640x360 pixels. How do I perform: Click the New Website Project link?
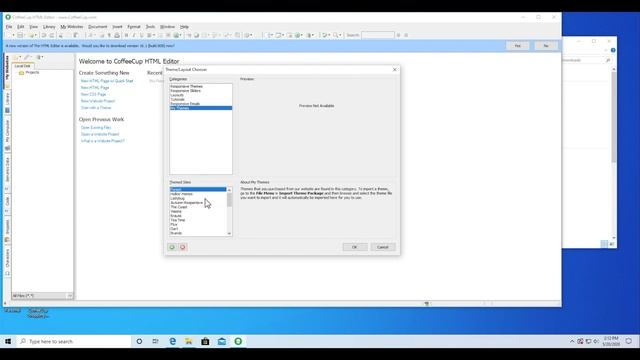(x=98, y=101)
